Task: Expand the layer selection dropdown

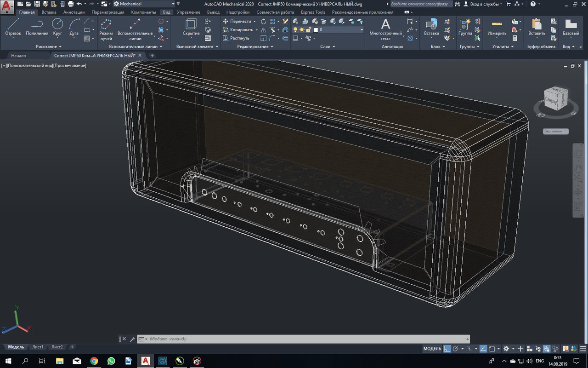Action: click(362, 30)
